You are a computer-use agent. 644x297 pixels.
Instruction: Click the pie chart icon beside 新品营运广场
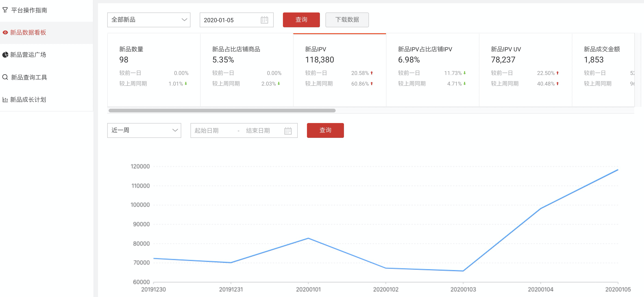5,55
